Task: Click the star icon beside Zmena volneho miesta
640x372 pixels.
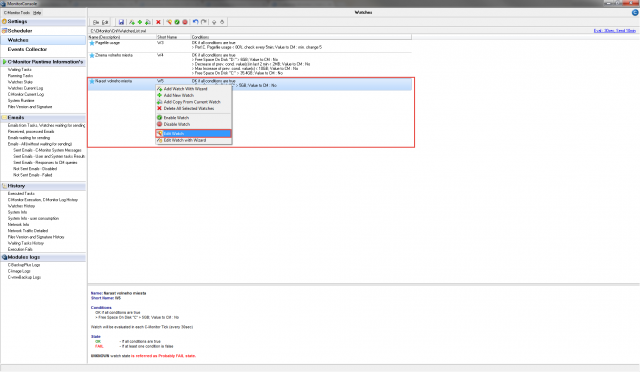Action: click(x=92, y=55)
